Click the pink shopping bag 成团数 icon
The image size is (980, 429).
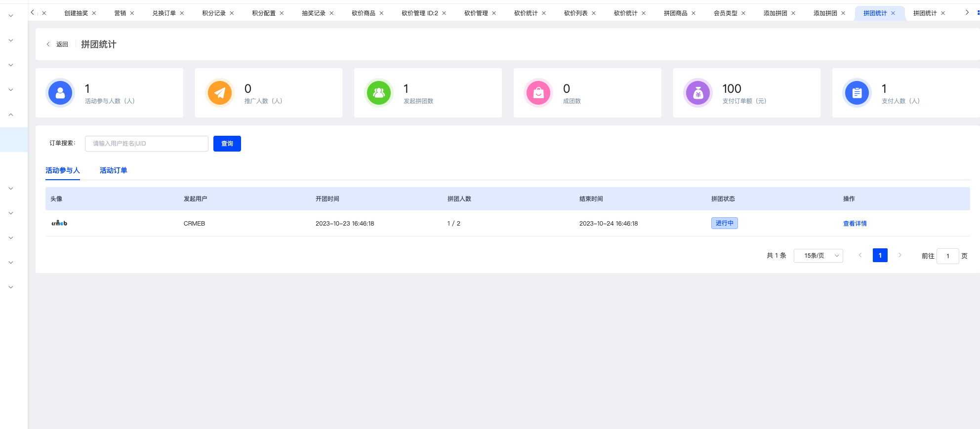(538, 93)
